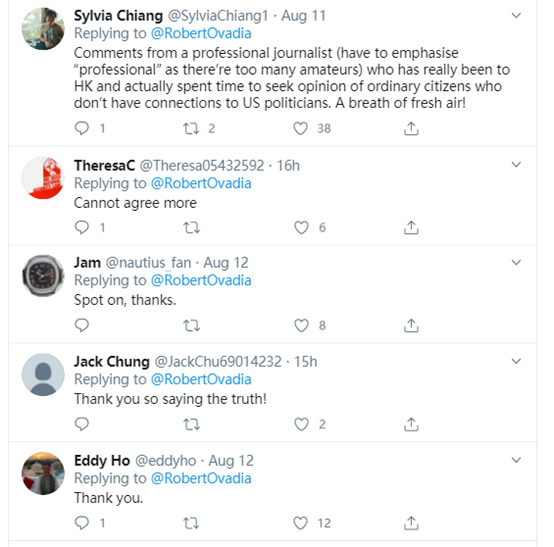Share Jam's tweet using the upload icon

point(411,325)
